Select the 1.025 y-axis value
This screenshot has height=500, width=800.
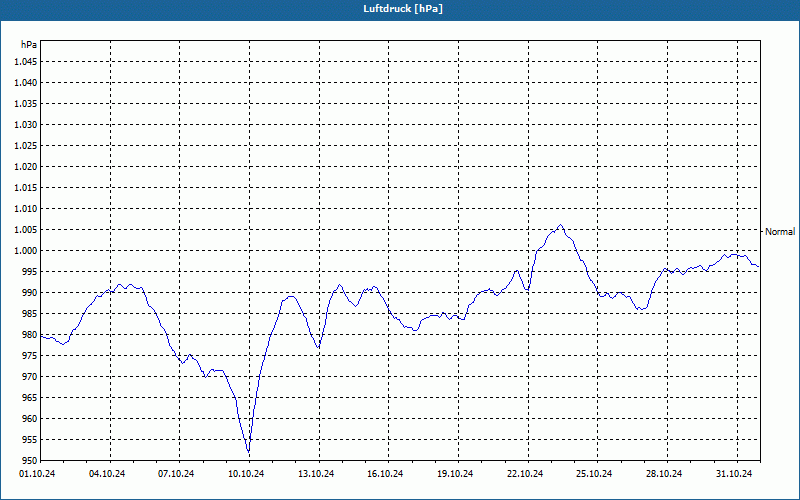[x=26, y=145]
